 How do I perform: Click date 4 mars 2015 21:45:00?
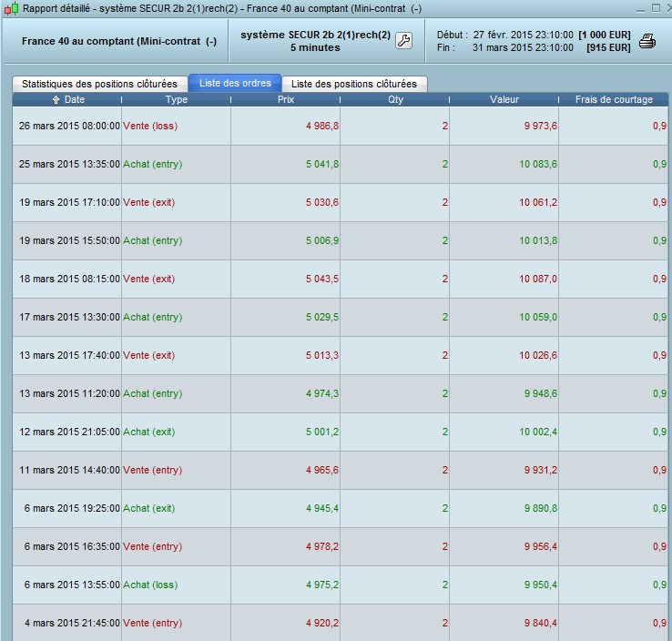72,623
